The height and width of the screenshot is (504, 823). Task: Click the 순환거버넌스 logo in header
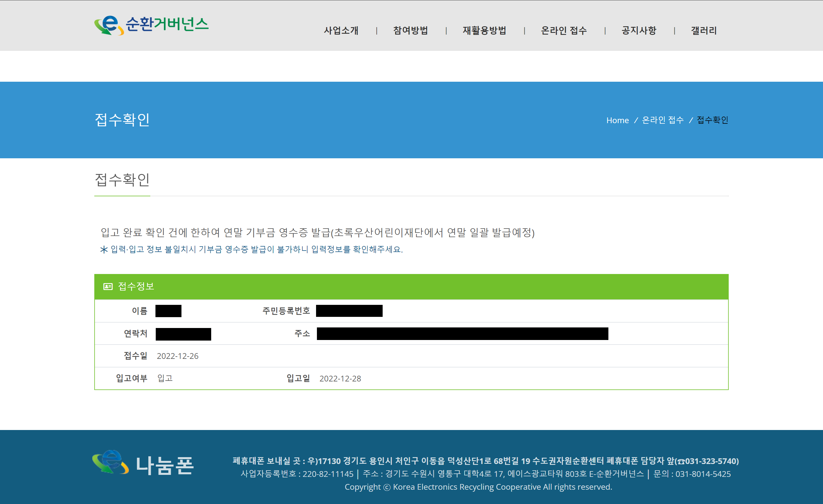pos(151,25)
